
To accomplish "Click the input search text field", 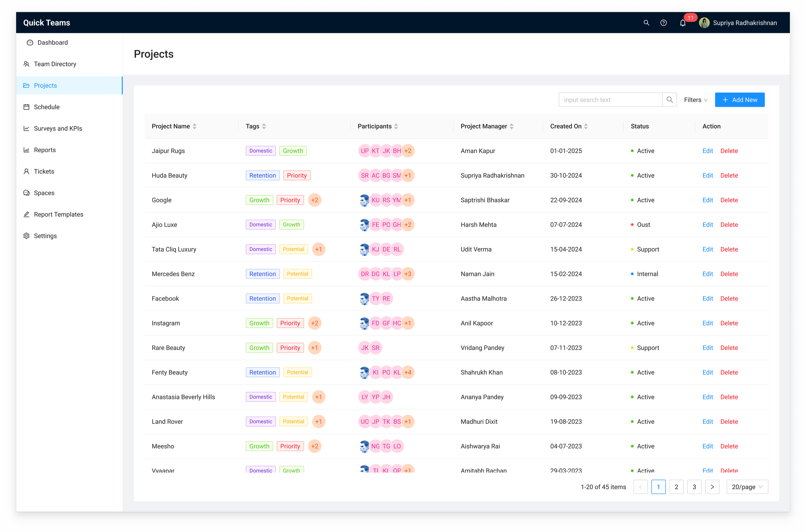I will coord(610,100).
